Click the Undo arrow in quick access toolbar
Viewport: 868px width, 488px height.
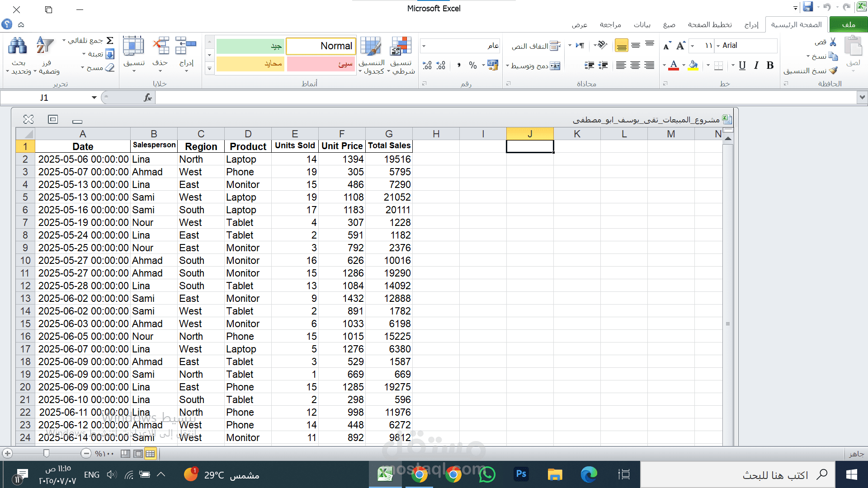tap(827, 7)
